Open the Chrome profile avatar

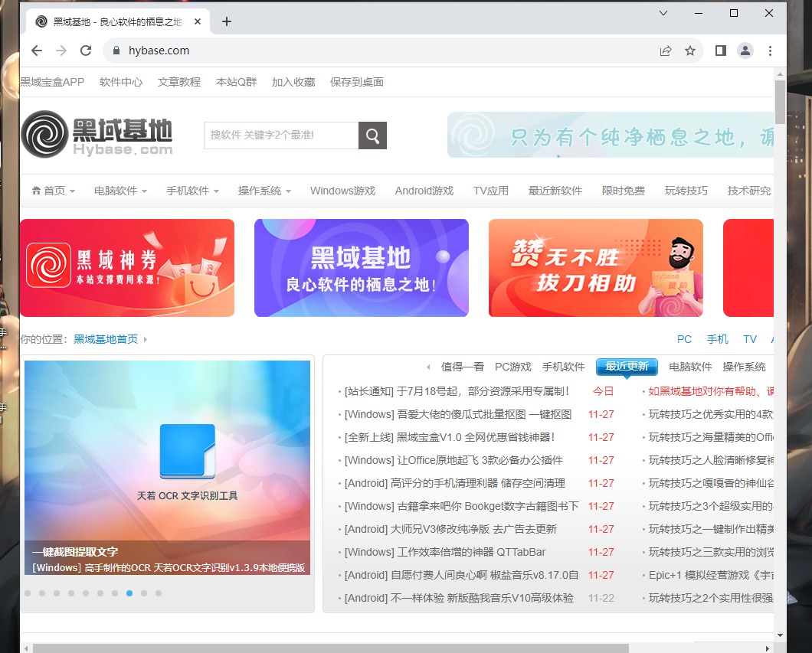[x=745, y=51]
